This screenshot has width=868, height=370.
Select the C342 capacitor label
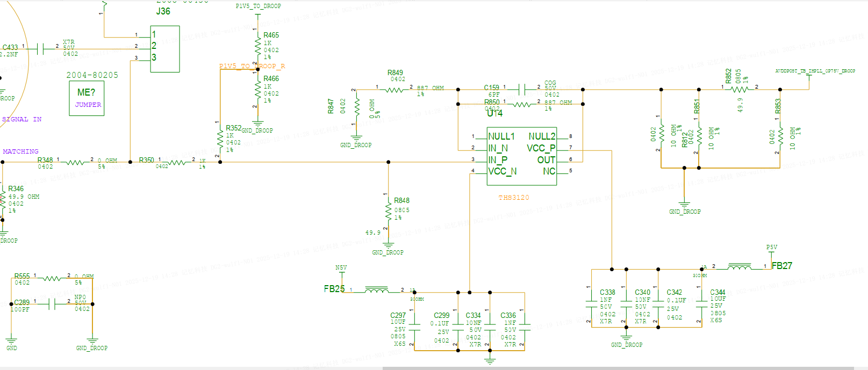coord(675,292)
